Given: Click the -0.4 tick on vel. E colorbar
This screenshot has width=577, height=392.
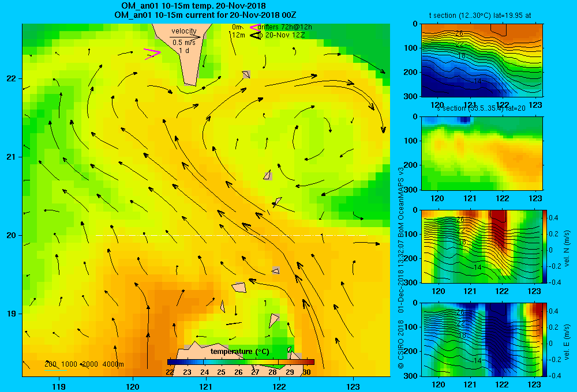Looking at the screenshot, I should click(554, 375).
